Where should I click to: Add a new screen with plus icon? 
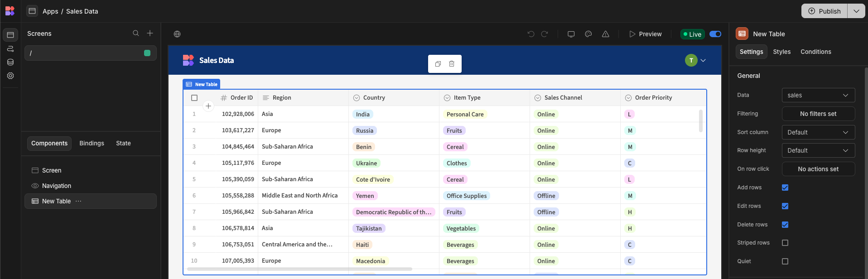pos(150,33)
